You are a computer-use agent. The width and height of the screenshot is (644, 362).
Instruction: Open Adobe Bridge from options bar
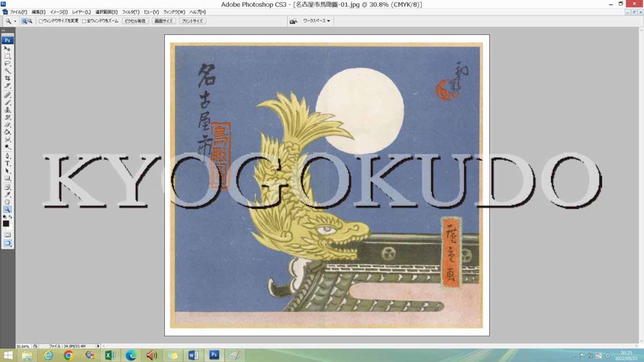294,21
